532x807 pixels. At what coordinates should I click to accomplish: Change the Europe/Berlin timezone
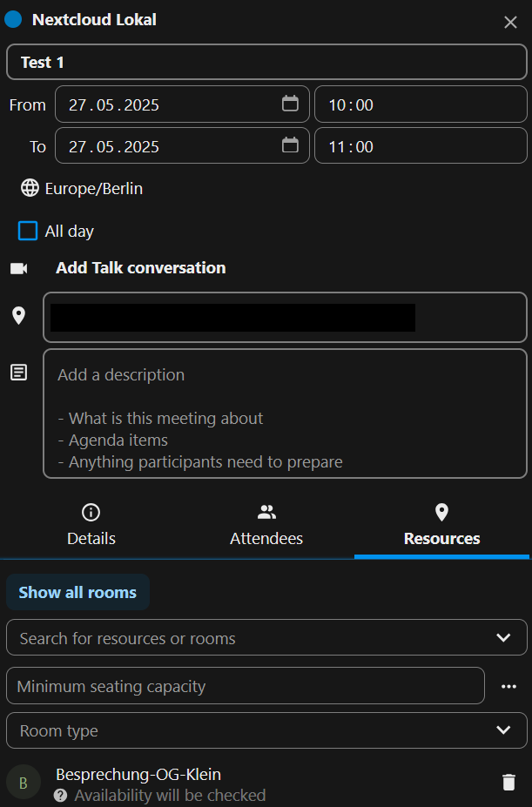(94, 188)
